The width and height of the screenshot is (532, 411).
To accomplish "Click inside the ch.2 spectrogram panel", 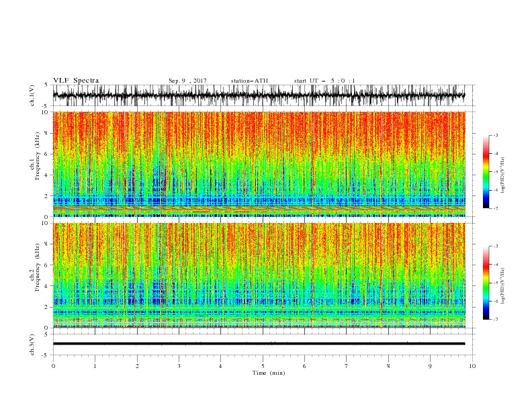I will coord(259,275).
